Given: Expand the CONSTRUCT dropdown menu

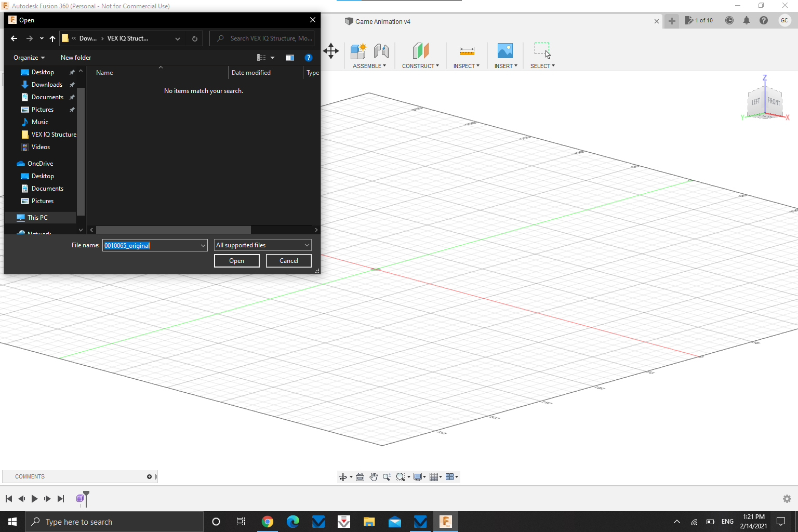Looking at the screenshot, I should (420, 65).
